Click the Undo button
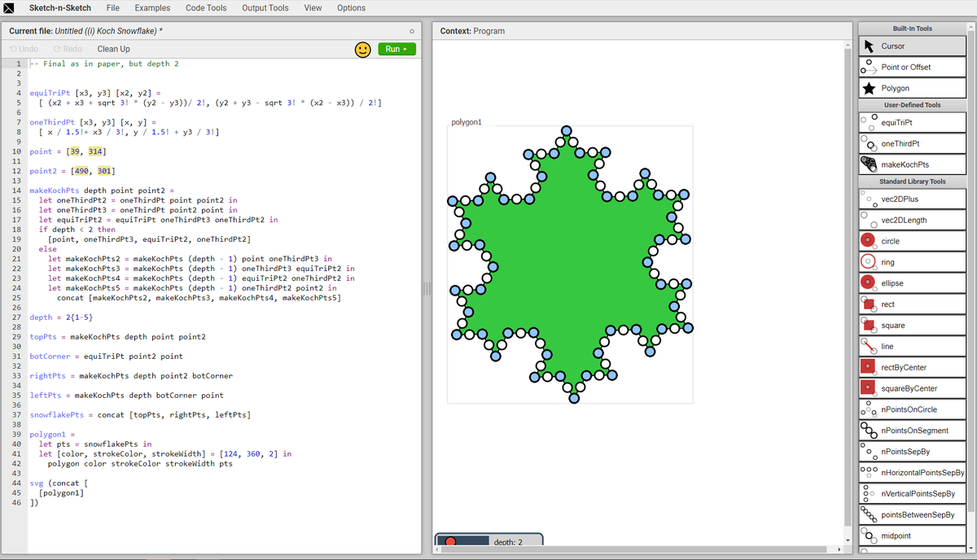 tap(24, 49)
